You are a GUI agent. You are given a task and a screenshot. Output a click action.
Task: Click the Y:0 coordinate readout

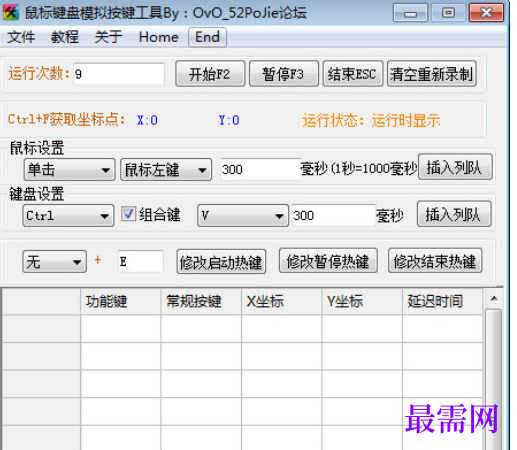pyautogui.click(x=229, y=120)
